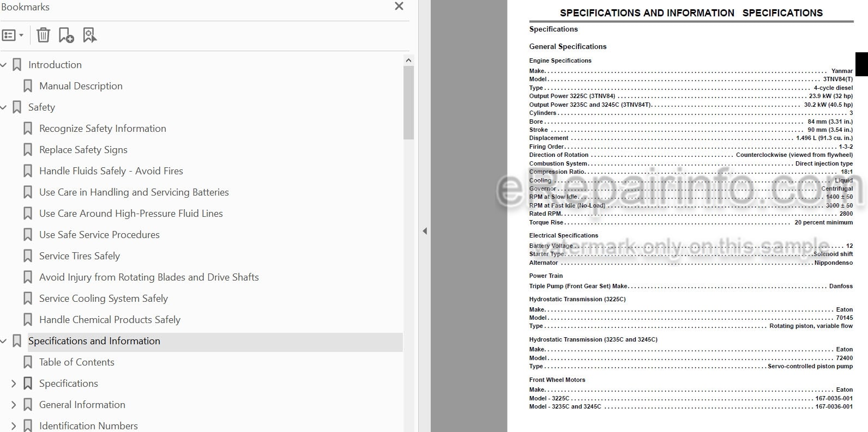The height and width of the screenshot is (432, 868).
Task: Click bookmark icon beside Safety
Action: point(17,107)
